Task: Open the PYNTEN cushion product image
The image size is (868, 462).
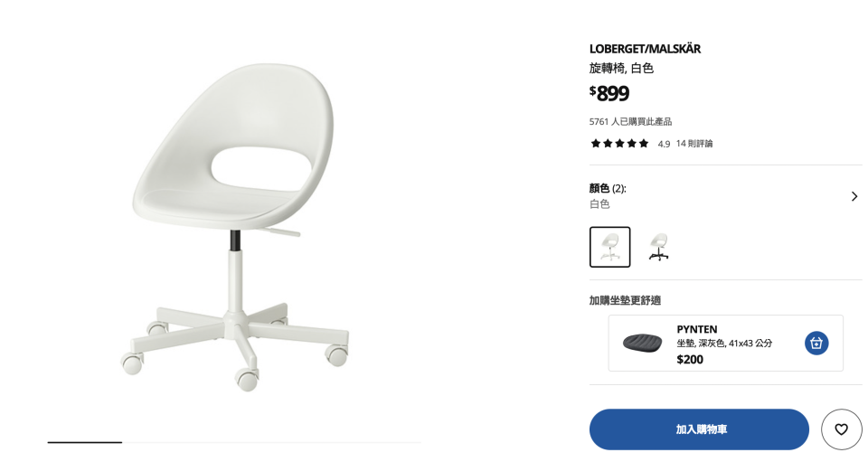Action: click(642, 343)
